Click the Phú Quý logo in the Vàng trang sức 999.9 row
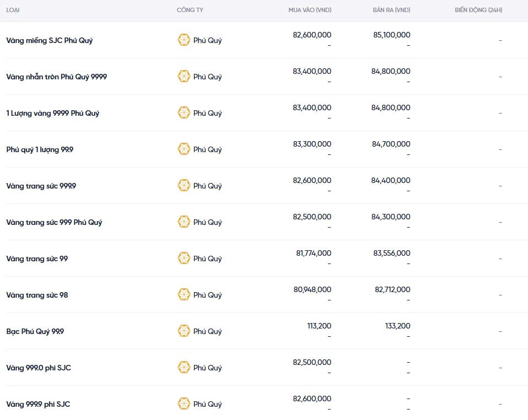 tap(184, 186)
